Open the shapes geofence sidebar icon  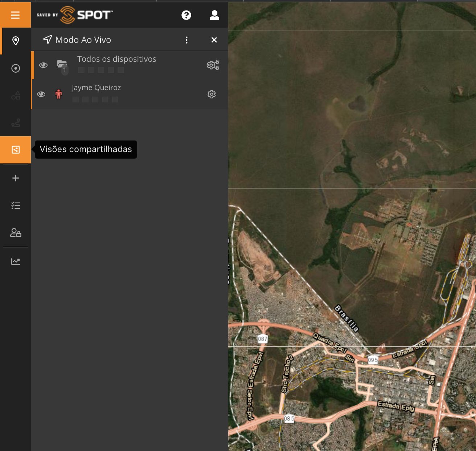click(16, 96)
